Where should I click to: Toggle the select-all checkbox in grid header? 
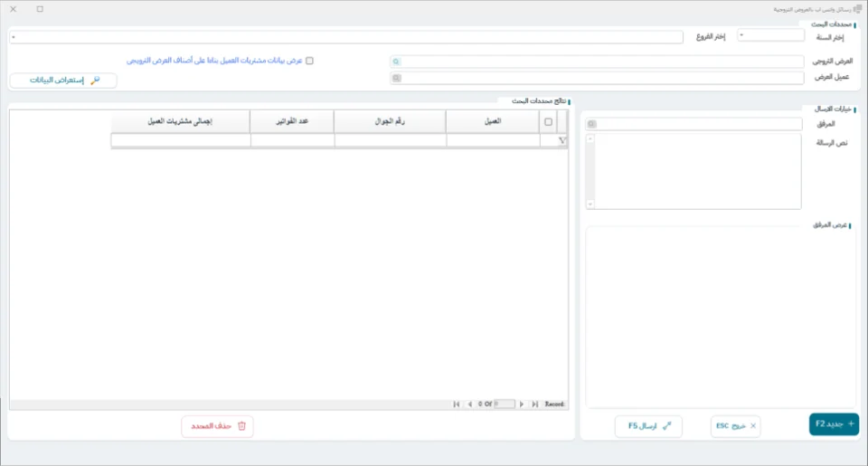click(x=548, y=122)
